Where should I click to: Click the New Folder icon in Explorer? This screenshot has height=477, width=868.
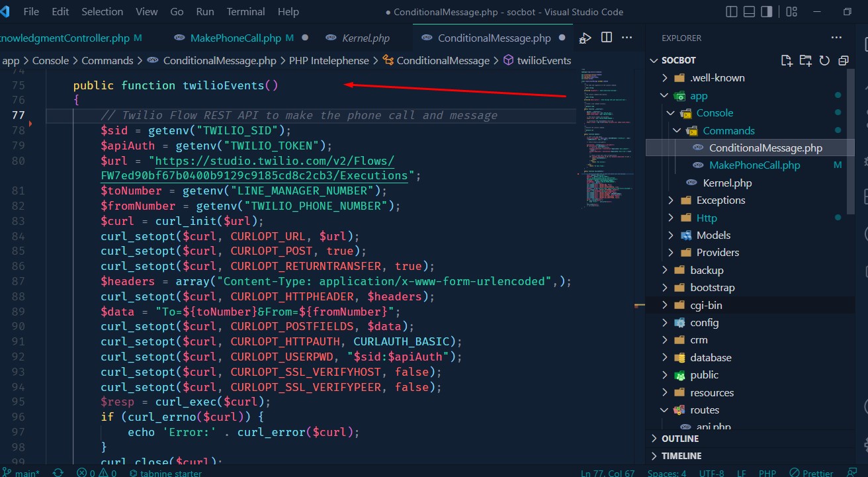pos(805,60)
